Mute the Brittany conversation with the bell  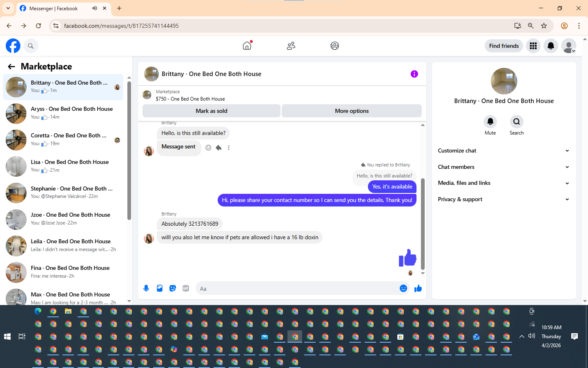[x=490, y=121]
